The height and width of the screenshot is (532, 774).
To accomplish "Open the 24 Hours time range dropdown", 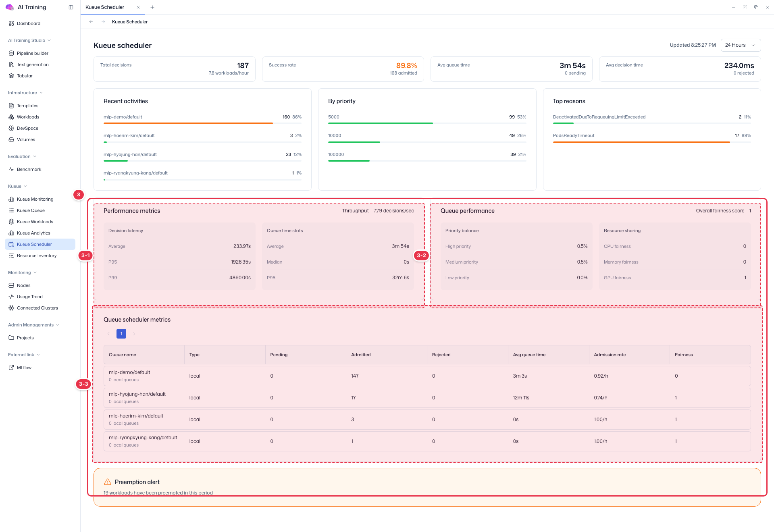I will 741,45.
